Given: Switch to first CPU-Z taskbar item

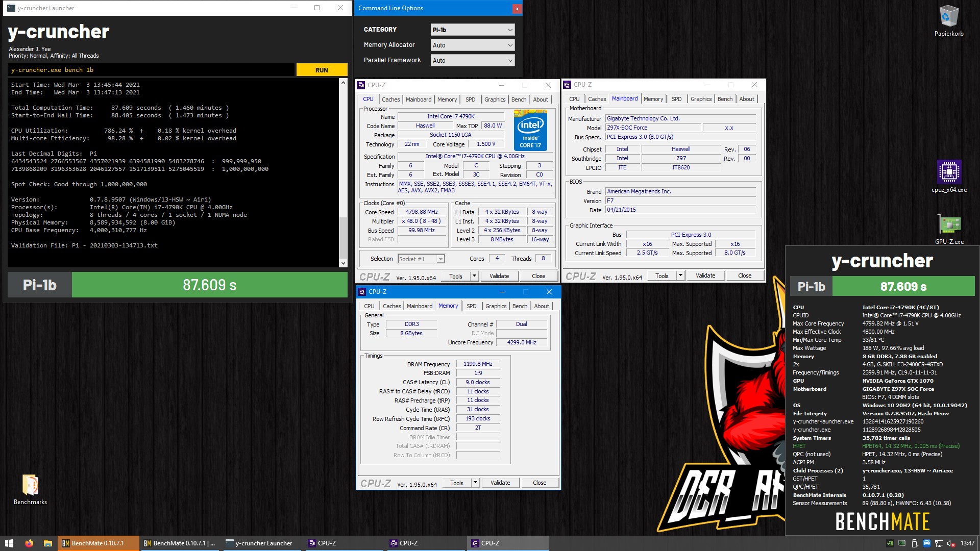Looking at the screenshot, I should (x=344, y=543).
